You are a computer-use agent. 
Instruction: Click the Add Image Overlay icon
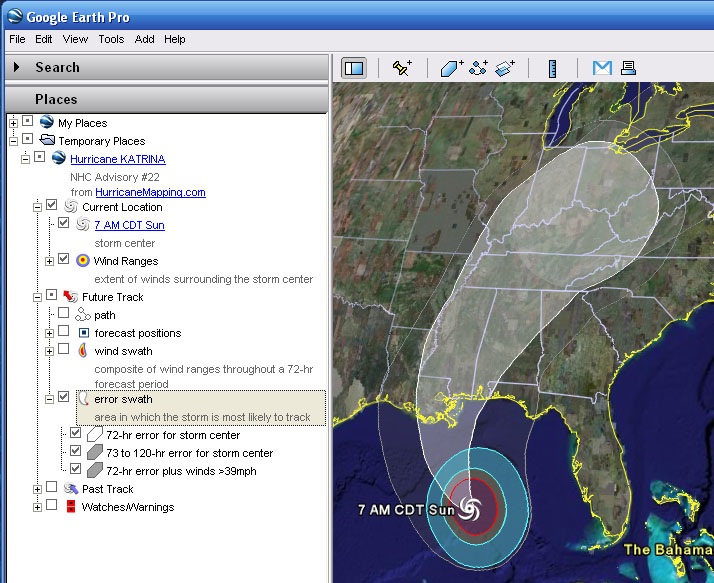[x=505, y=68]
